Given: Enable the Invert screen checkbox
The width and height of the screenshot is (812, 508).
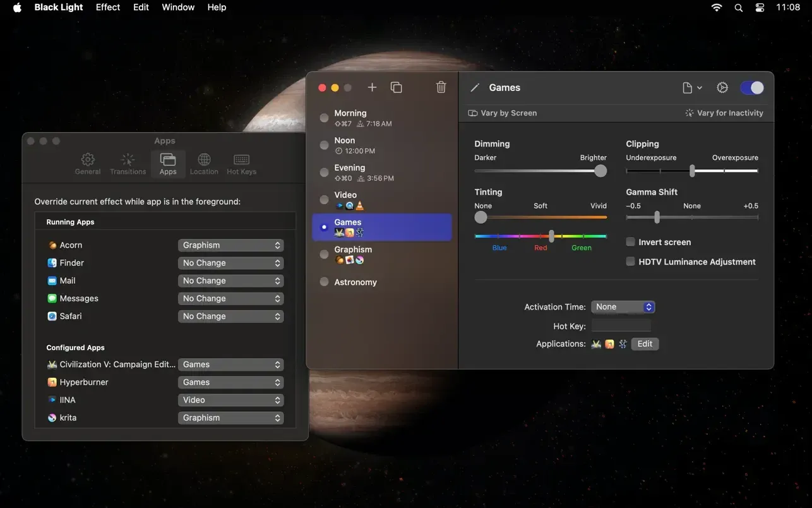Looking at the screenshot, I should coord(630,242).
